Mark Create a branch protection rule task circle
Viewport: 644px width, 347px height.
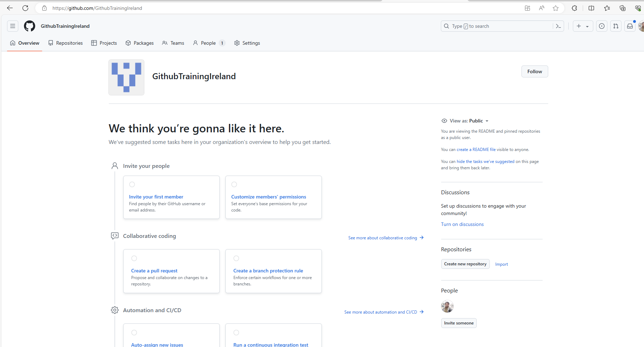(236, 258)
